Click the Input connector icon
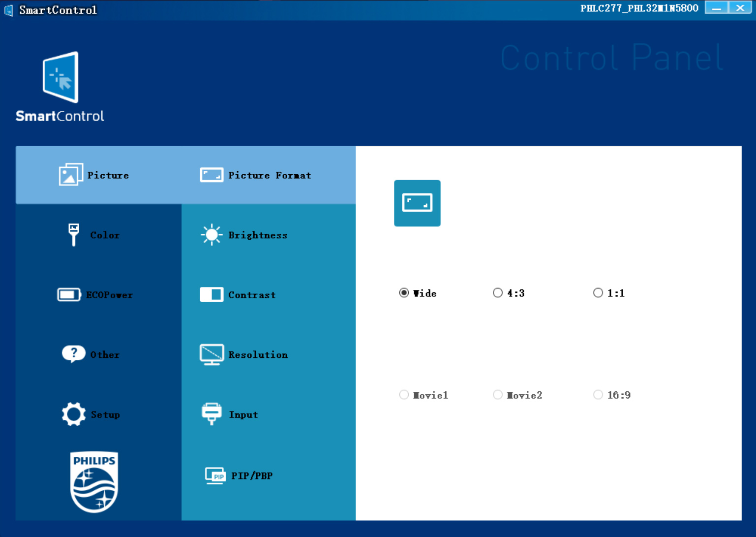756x537 pixels. (x=212, y=414)
